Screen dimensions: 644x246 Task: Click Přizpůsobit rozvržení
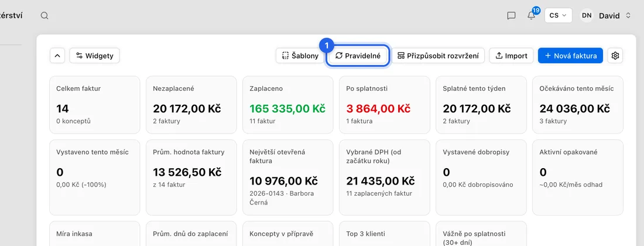click(438, 56)
